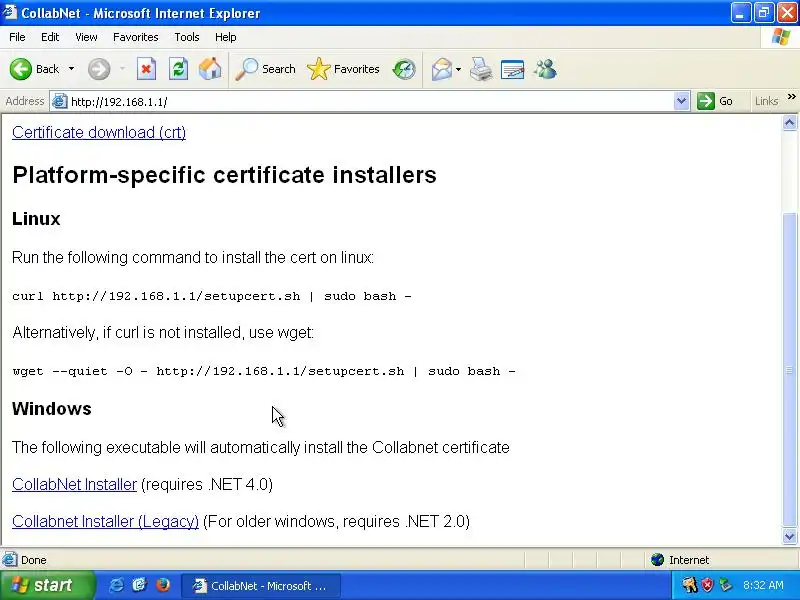Open the Help menu
The height and width of the screenshot is (600, 800).
pos(226,37)
